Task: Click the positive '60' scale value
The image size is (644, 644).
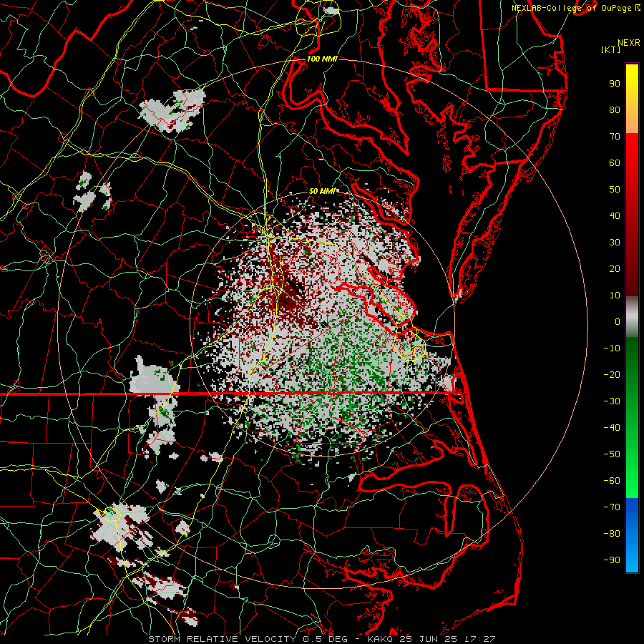Action: (615, 163)
